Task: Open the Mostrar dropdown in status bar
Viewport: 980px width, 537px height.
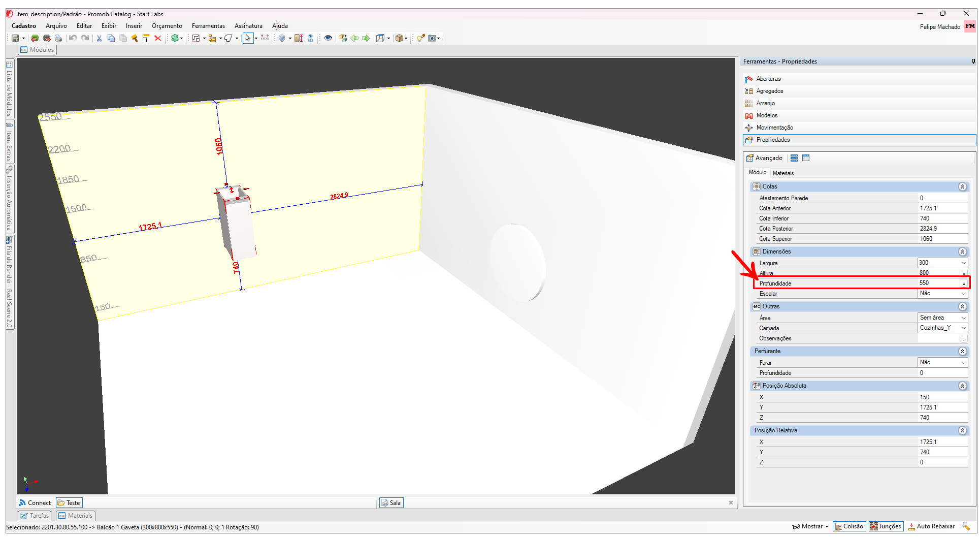Action: click(810, 526)
